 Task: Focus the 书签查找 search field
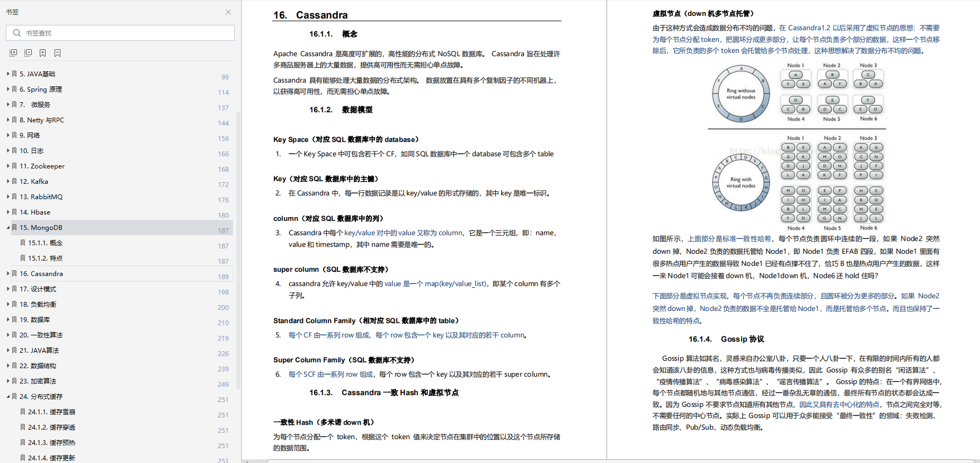pyautogui.click(x=120, y=33)
